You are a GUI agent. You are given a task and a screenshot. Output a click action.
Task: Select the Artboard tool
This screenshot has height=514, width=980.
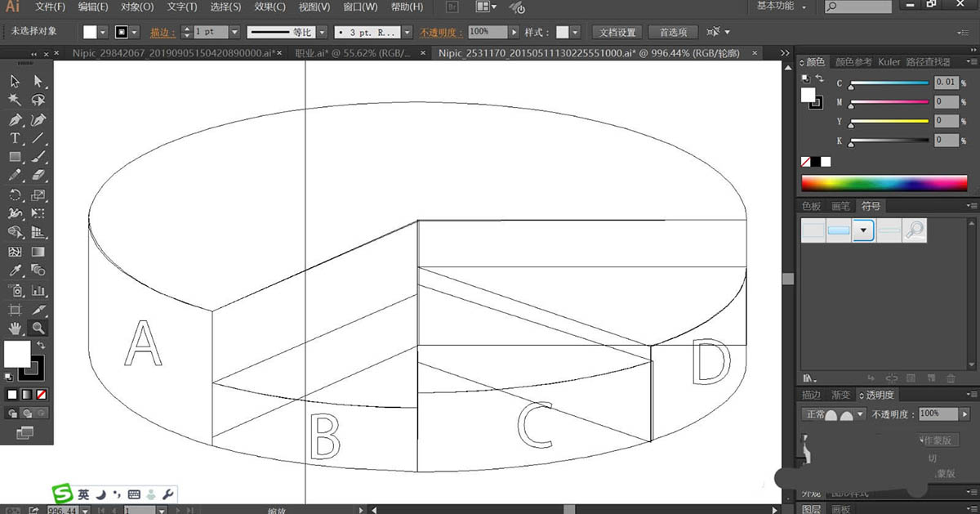click(15, 310)
